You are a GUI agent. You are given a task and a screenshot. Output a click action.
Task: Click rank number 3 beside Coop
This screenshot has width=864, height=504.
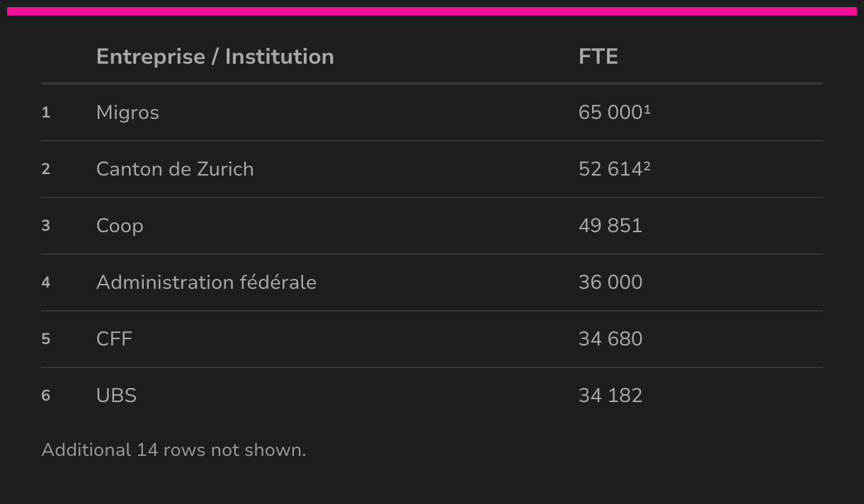[x=46, y=226]
